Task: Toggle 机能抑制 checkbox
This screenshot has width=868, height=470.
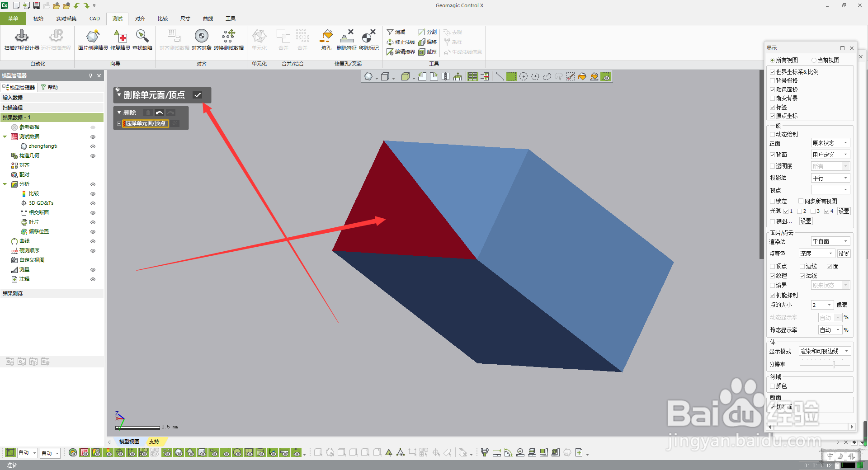Action: click(x=773, y=295)
